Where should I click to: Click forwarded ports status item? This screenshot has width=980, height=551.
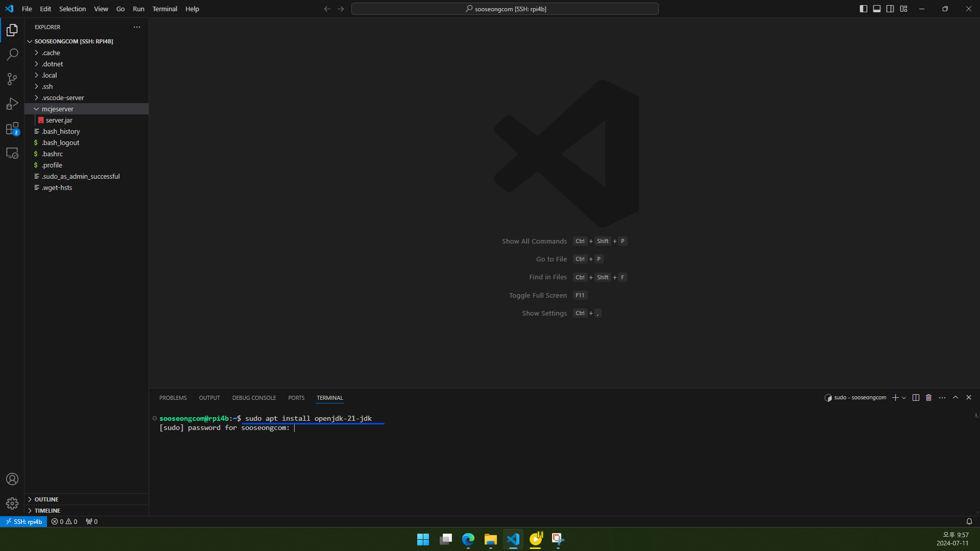coord(92,521)
